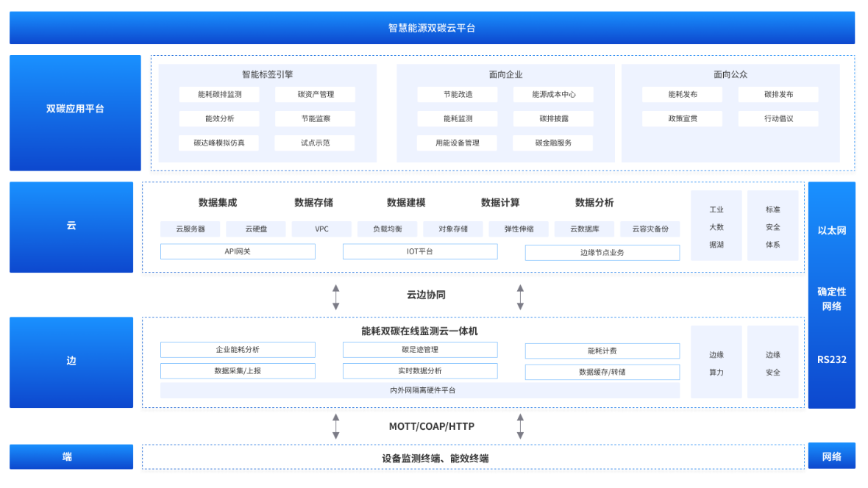868x488 pixels.
Task: Click the IOT平台 box
Action: (420, 251)
